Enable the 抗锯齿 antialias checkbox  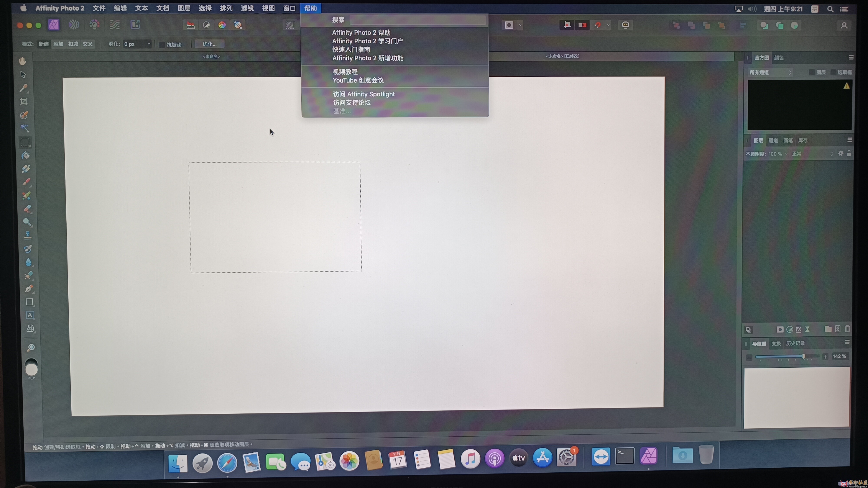[162, 44]
